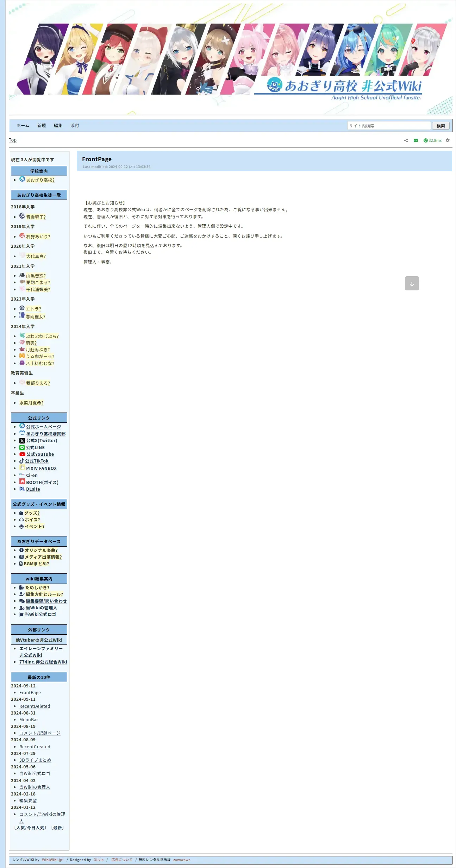Viewport: 456px width, 868px height.
Task: Select 新規 in the navigation bar
Action: click(42, 126)
